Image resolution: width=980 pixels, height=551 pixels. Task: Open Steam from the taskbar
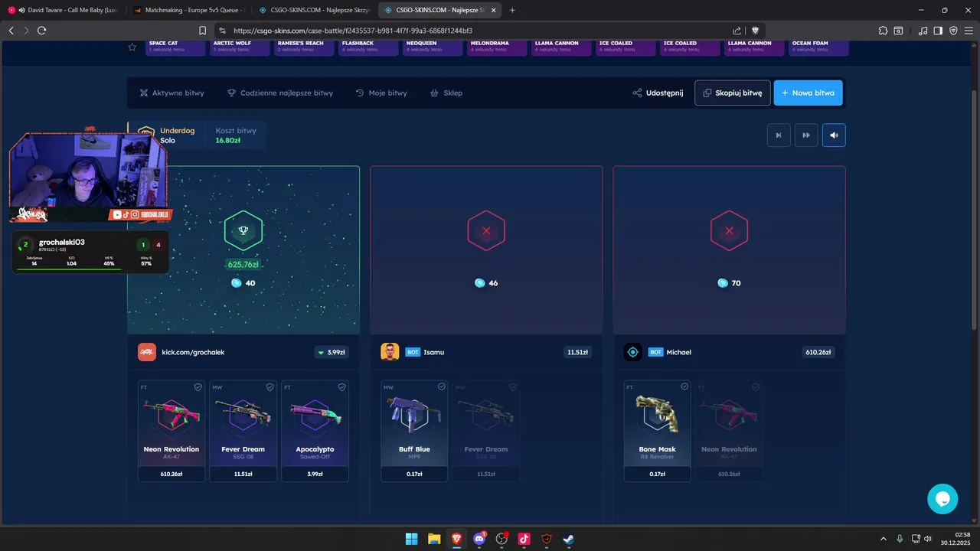point(569,538)
